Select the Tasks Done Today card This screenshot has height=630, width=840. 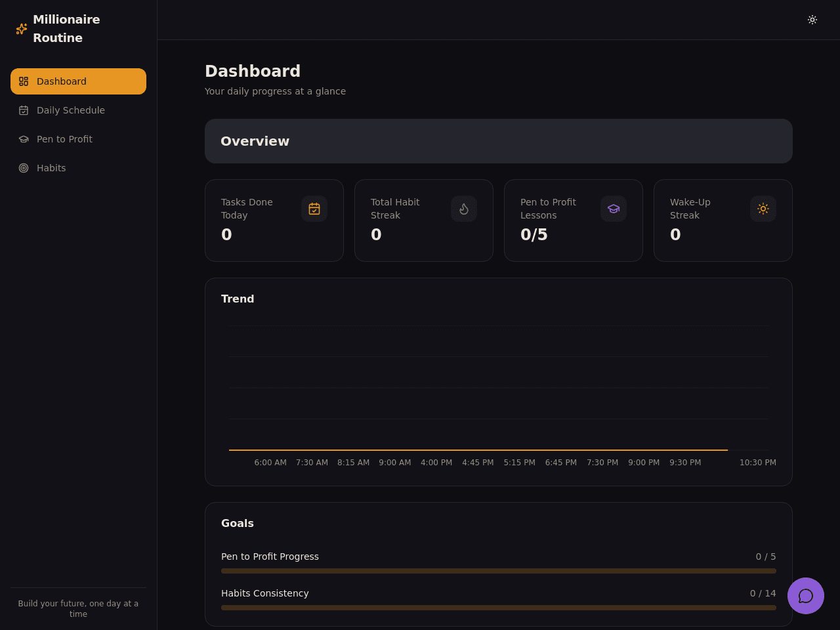[274, 220]
